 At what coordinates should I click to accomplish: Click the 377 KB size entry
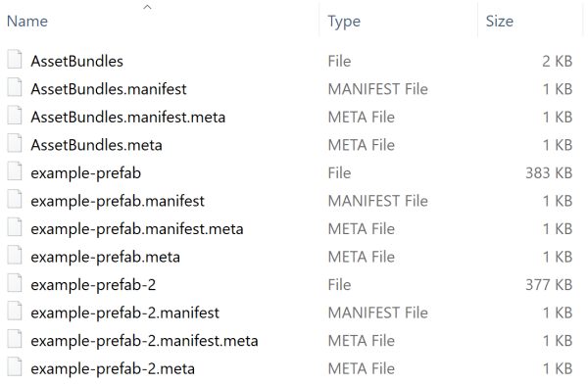[549, 285]
